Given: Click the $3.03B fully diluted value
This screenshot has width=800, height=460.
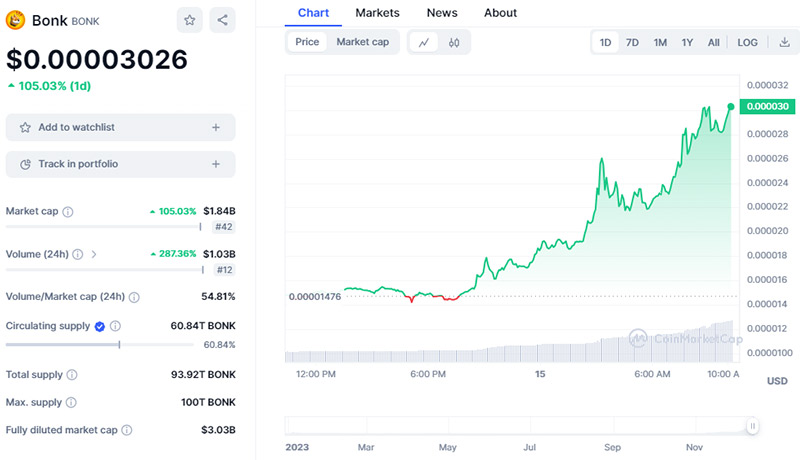Looking at the screenshot, I should click(218, 429).
